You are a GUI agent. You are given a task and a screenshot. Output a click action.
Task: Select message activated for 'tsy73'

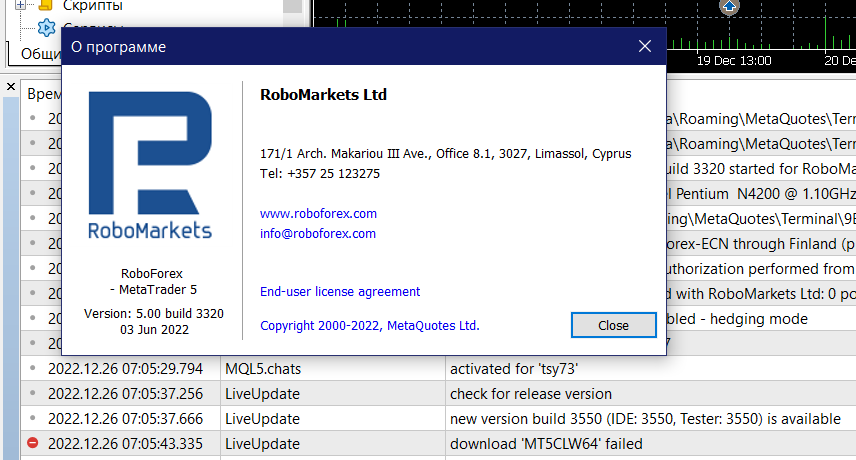click(514, 369)
